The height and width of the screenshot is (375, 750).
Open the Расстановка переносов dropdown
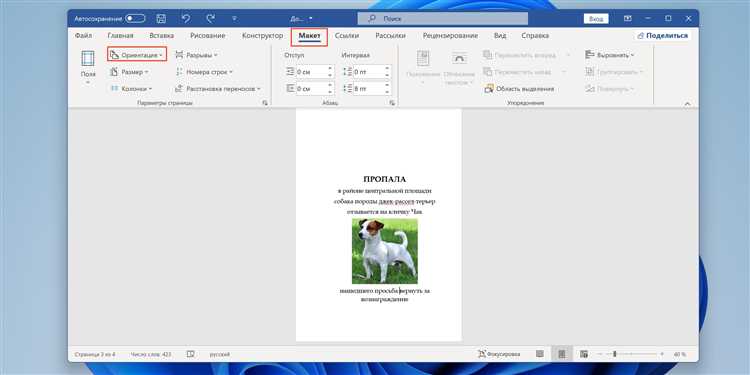pos(218,89)
